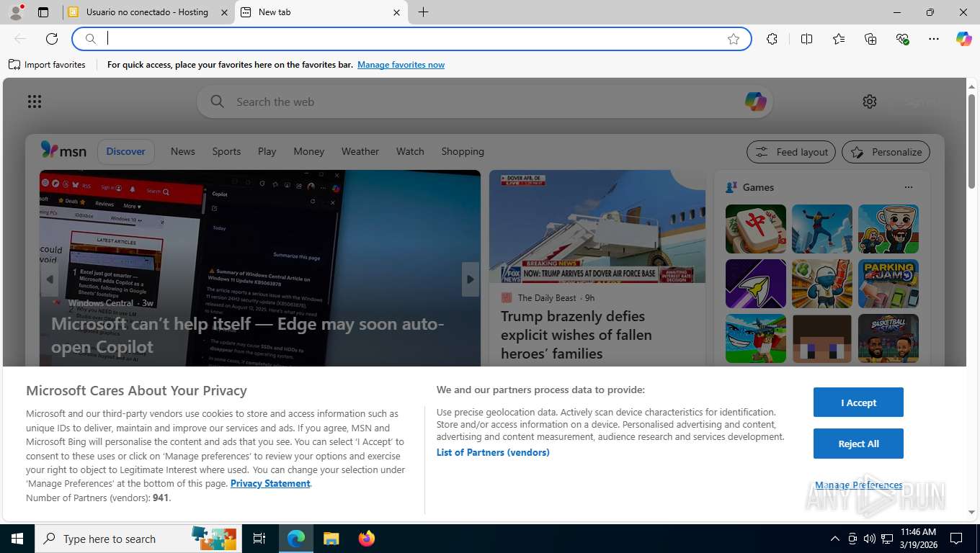Open the News section

183,151
